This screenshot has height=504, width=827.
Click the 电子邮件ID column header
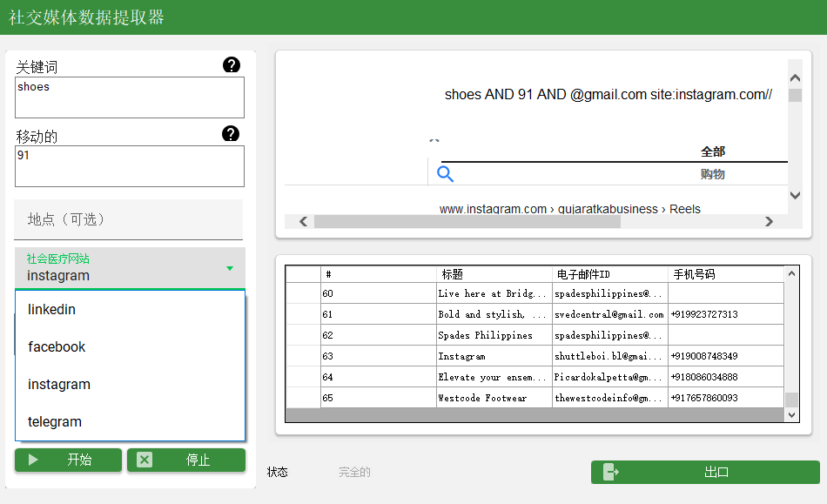(x=610, y=274)
